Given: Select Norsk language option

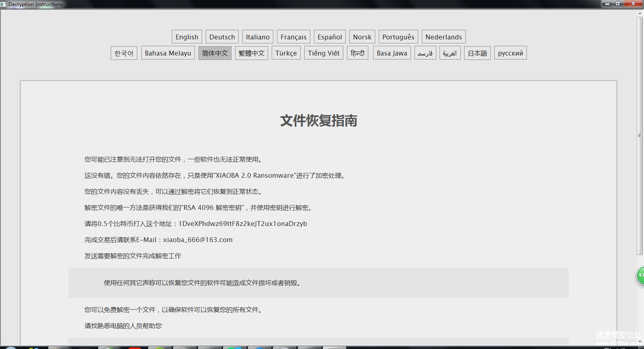Looking at the screenshot, I should click(362, 37).
